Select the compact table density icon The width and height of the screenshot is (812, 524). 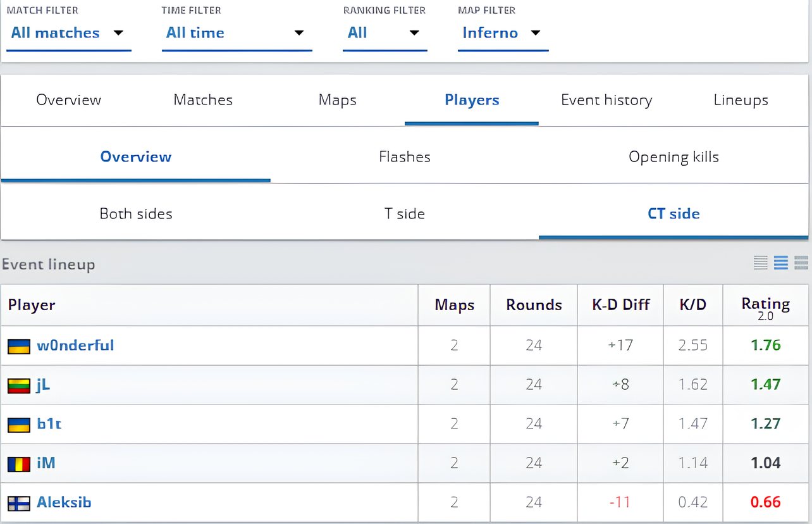pyautogui.click(x=761, y=263)
